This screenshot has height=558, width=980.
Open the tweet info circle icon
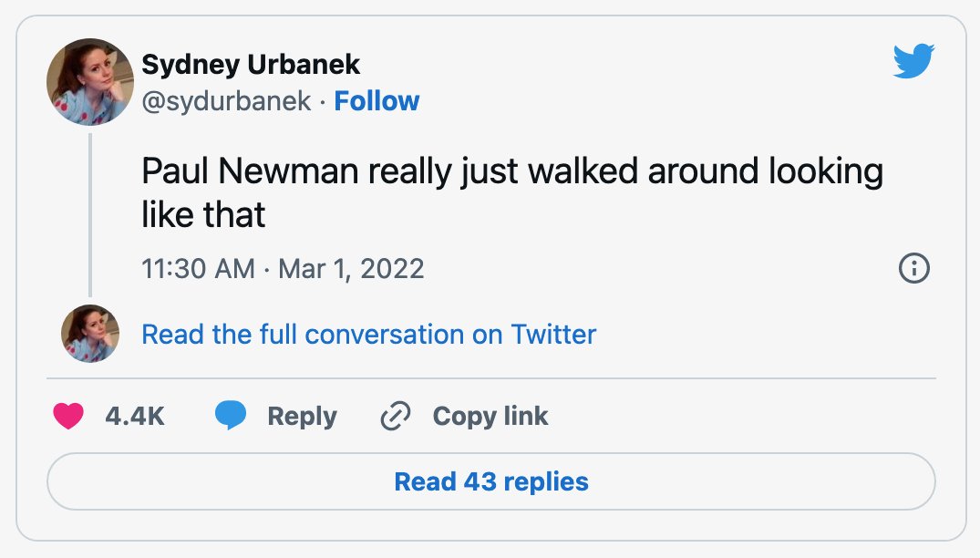(913, 269)
